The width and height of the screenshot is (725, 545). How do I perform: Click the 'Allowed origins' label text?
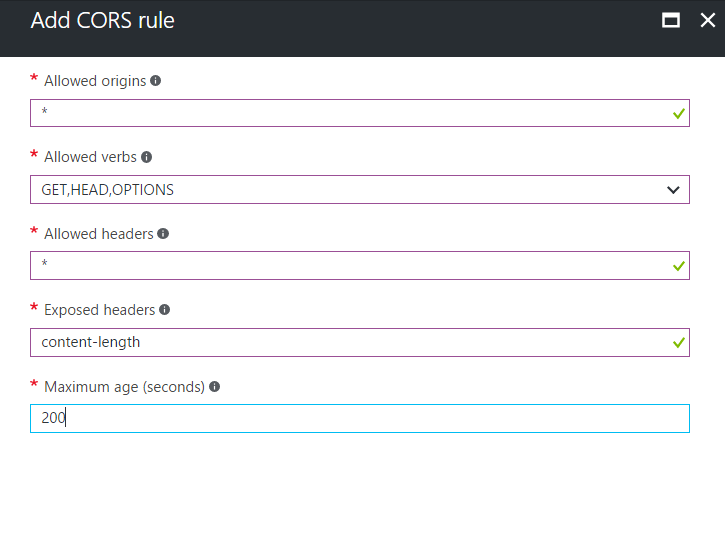pos(95,81)
